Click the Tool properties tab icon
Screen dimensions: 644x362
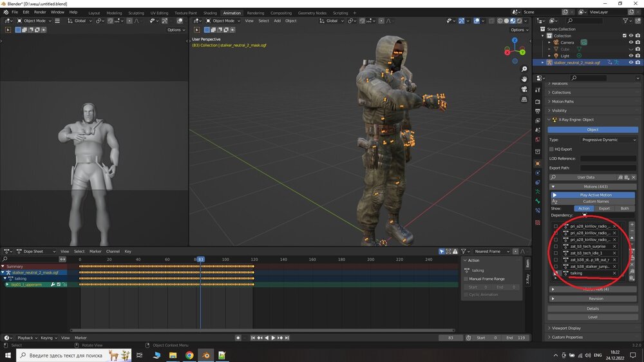click(x=538, y=90)
